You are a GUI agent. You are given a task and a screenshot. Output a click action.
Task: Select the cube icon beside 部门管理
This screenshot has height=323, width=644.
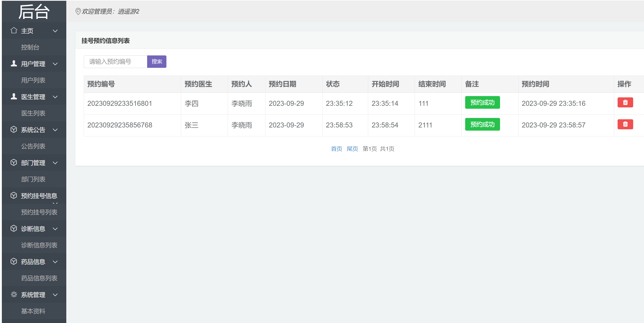click(13, 163)
